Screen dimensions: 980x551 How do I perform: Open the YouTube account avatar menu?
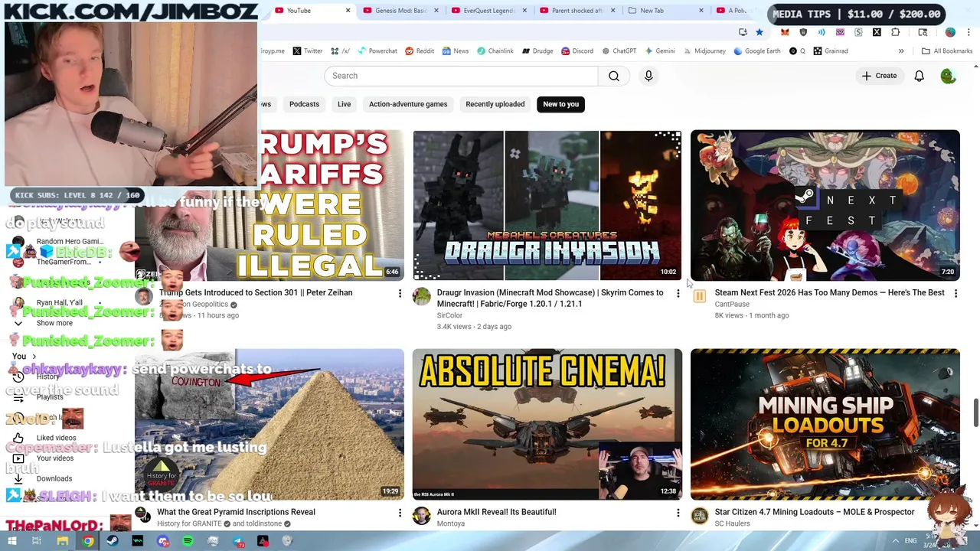pos(948,76)
